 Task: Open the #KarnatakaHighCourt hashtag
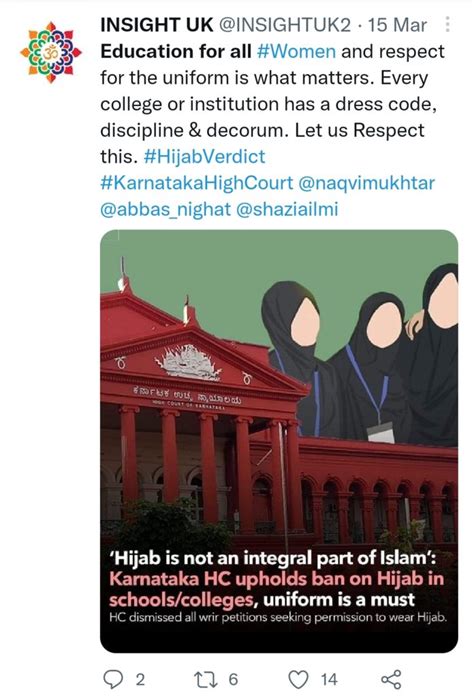pyautogui.click(x=197, y=183)
